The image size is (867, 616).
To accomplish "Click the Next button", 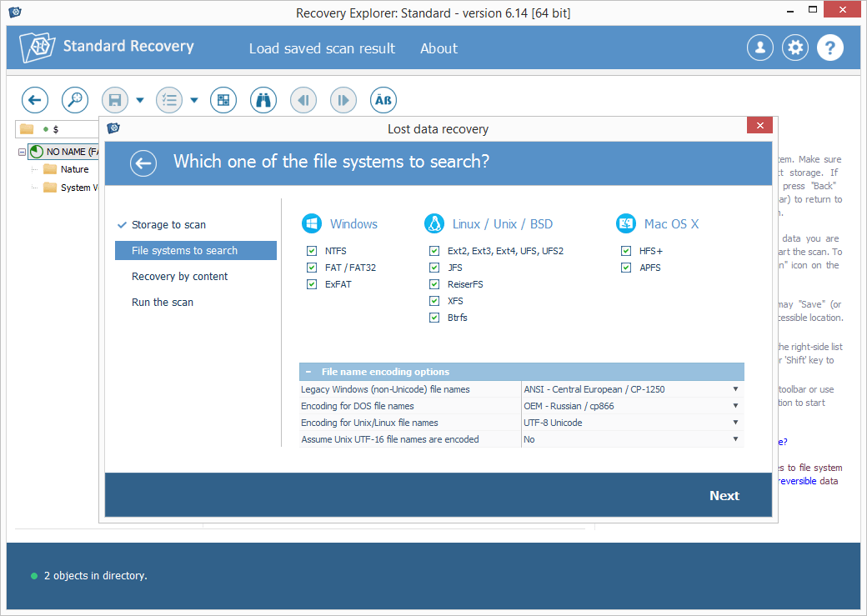I will (724, 496).
